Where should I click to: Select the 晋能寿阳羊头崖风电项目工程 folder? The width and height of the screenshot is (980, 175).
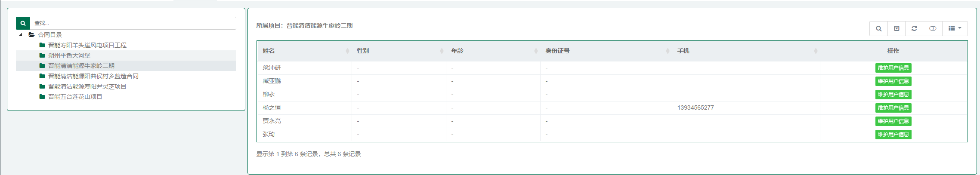click(87, 45)
